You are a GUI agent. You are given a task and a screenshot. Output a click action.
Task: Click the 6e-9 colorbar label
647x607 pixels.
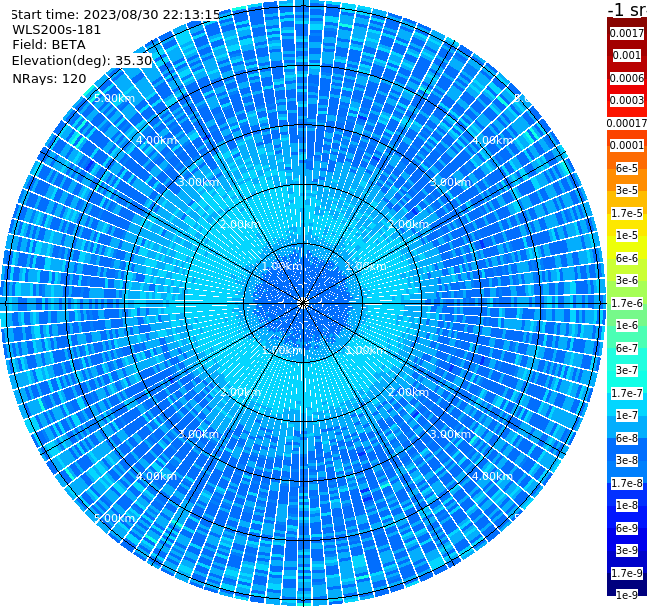coord(627,528)
